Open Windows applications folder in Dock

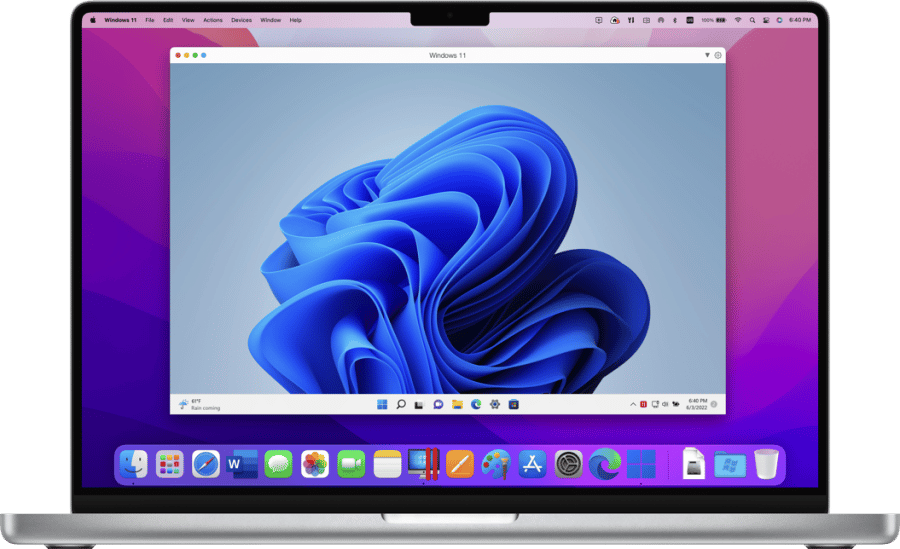[x=730, y=465]
